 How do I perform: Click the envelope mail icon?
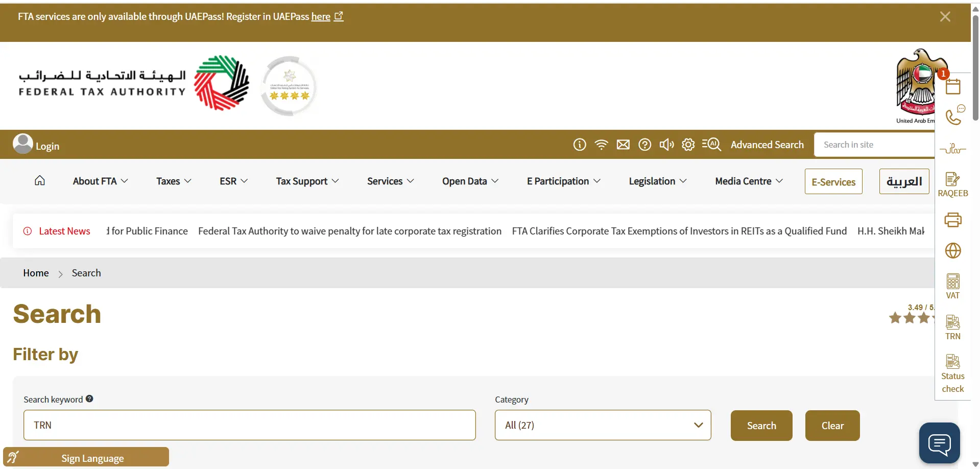(623, 145)
